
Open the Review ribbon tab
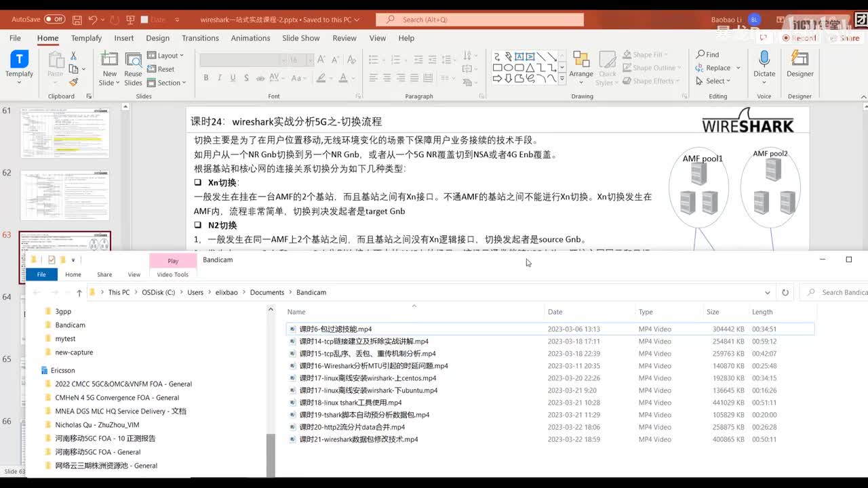(x=344, y=38)
